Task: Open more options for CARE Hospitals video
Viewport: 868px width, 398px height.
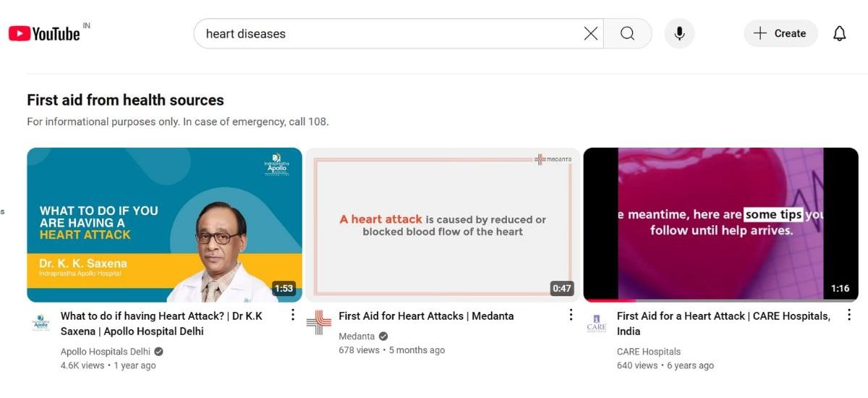Action: click(848, 315)
